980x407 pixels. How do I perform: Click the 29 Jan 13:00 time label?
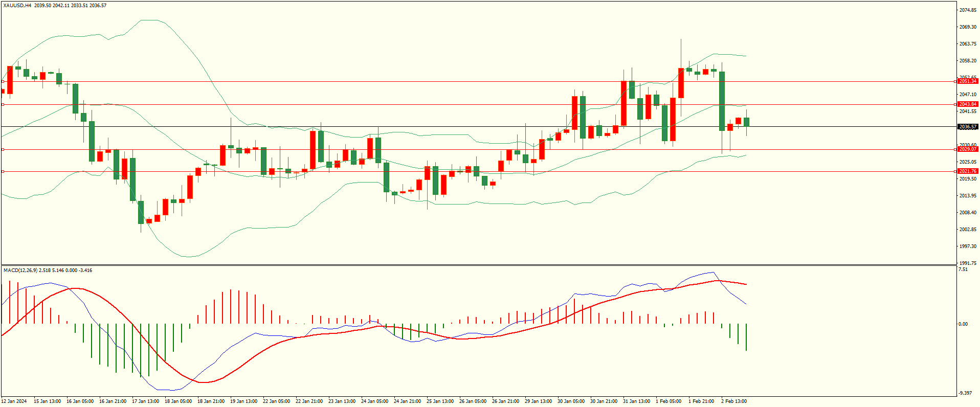click(539, 401)
